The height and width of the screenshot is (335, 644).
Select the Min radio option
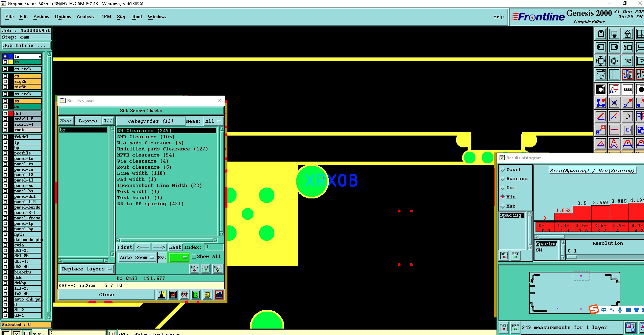pyautogui.click(x=503, y=197)
